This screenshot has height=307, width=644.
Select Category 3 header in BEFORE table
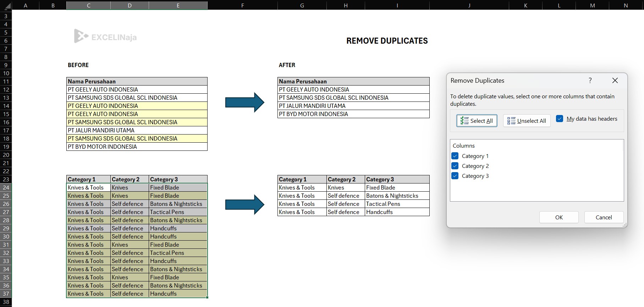point(178,179)
